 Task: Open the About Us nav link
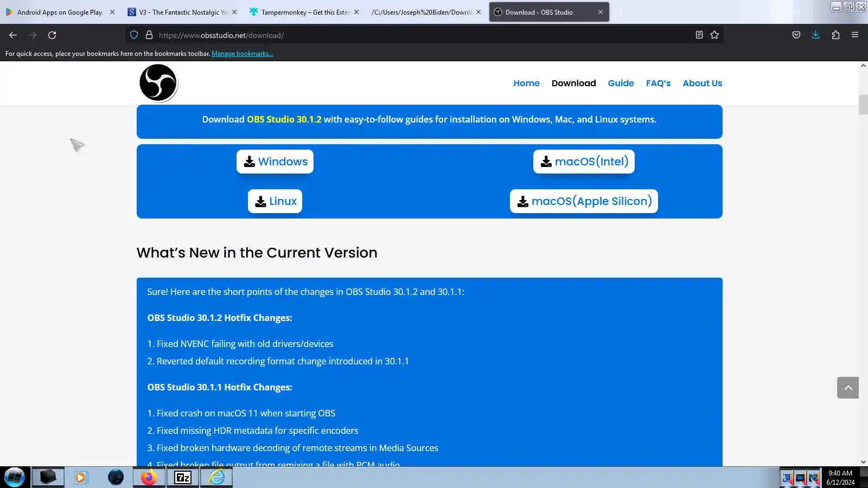(x=702, y=83)
